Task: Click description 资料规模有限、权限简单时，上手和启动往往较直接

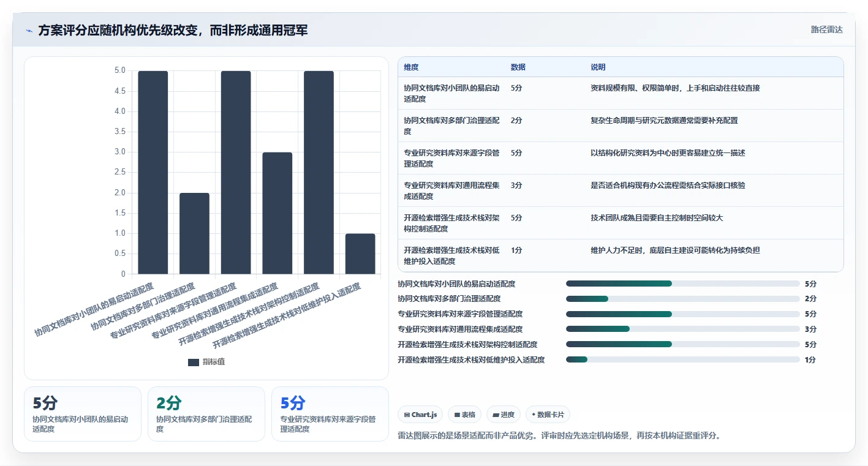Action: 675,88
